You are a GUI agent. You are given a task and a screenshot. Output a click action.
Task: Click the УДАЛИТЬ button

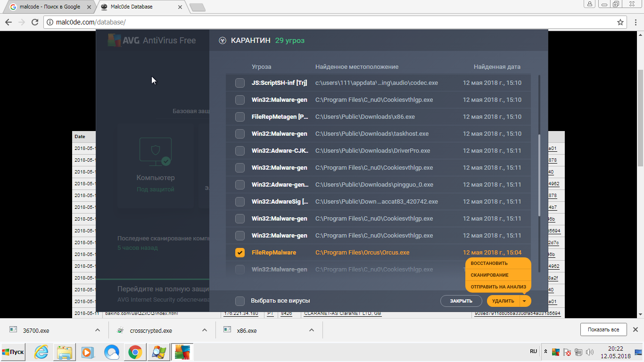(x=503, y=301)
